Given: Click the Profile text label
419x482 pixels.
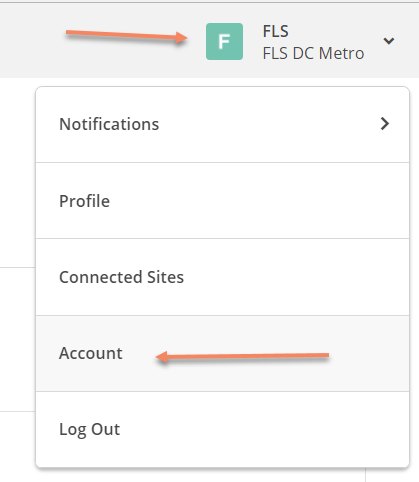Looking at the screenshot, I should click(84, 201).
